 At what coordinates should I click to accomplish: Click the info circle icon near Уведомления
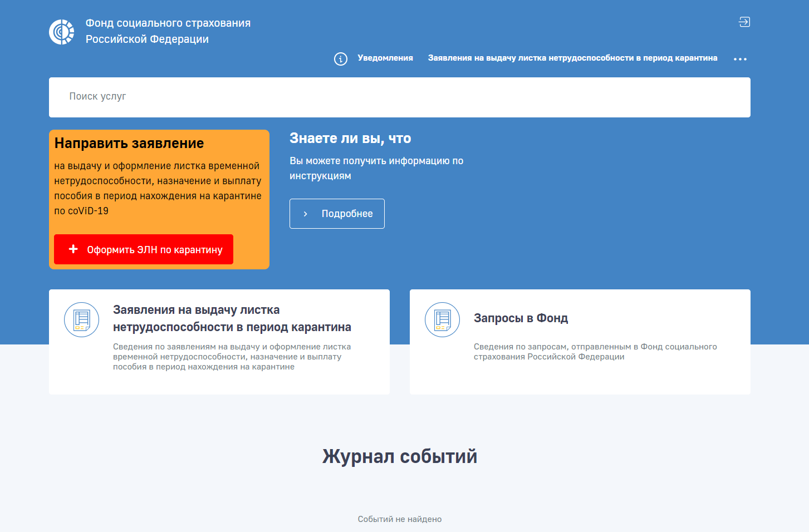pos(341,58)
